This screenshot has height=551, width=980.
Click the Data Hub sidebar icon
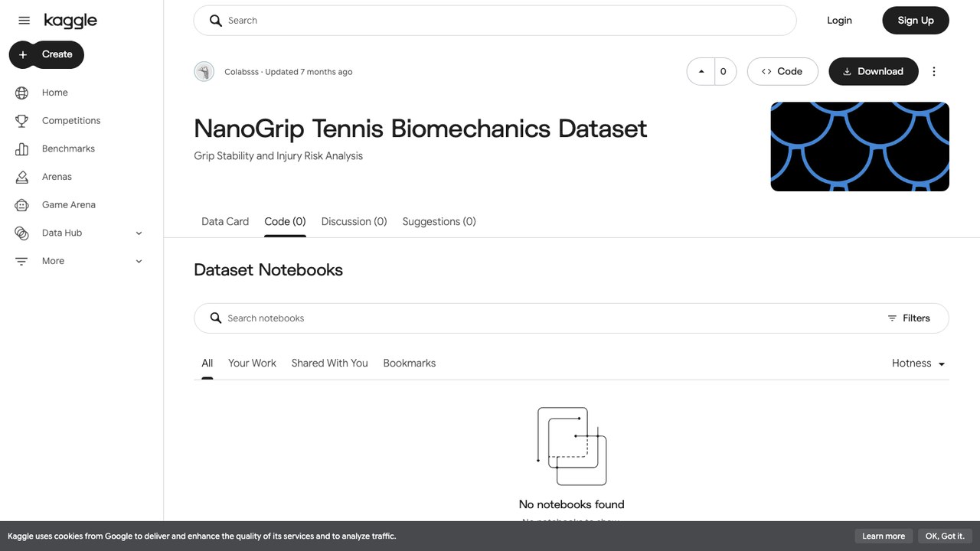[21, 233]
